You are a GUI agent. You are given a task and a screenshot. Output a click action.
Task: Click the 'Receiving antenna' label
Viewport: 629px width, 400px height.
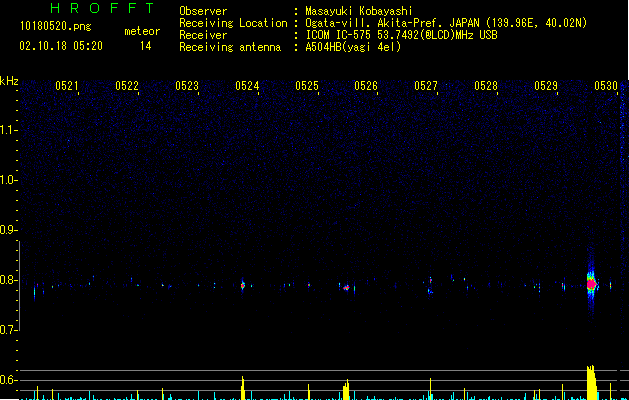click(x=230, y=47)
